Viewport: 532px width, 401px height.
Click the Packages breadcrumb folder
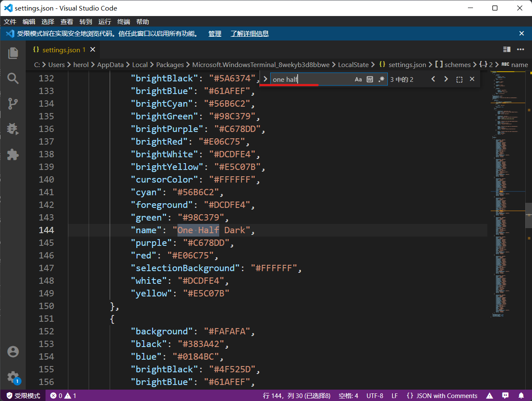(170, 65)
